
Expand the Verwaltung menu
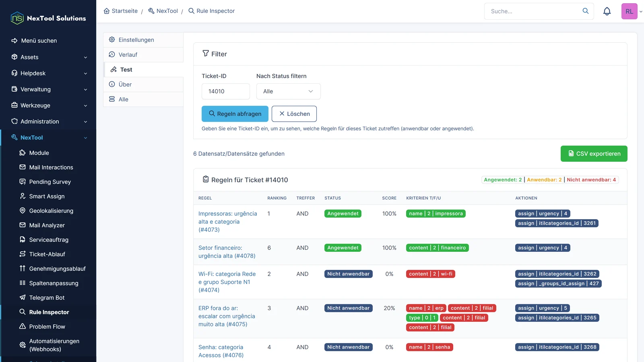48,89
